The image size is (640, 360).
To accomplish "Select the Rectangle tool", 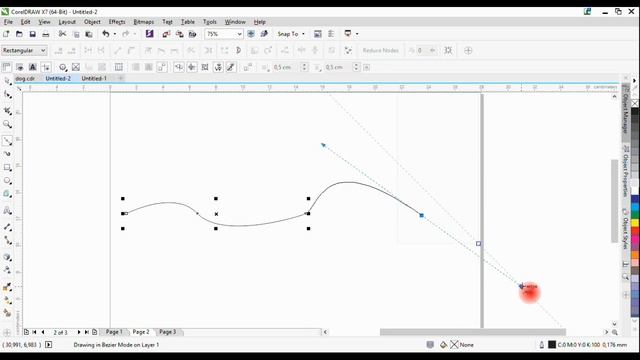I will (7, 167).
